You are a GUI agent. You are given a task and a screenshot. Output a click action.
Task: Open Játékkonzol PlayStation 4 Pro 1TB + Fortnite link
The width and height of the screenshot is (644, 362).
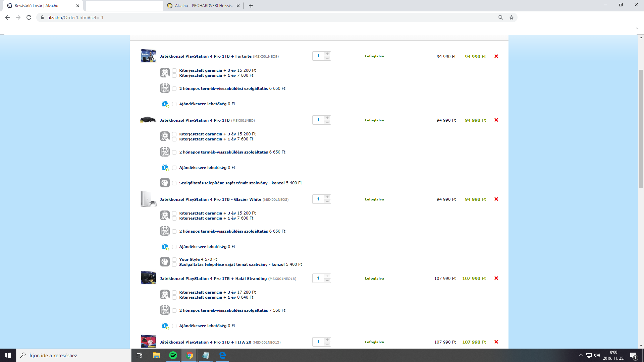pos(206,56)
